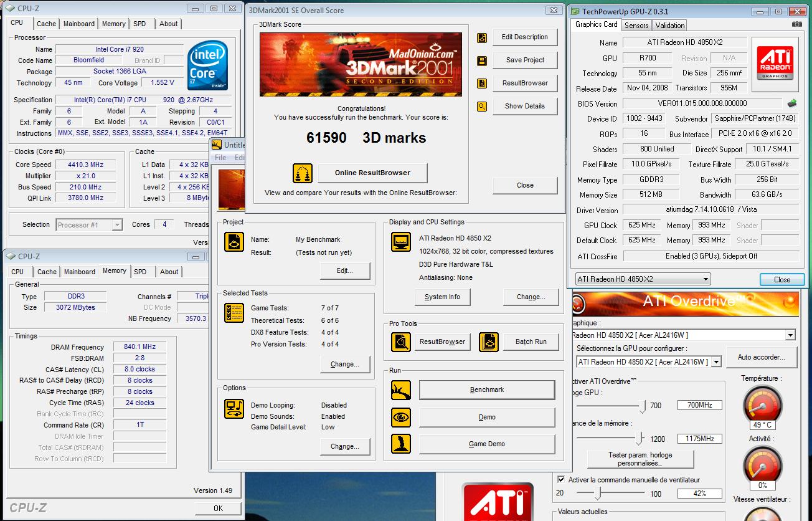Click the Save Project button
812x521 pixels.
[x=525, y=60]
